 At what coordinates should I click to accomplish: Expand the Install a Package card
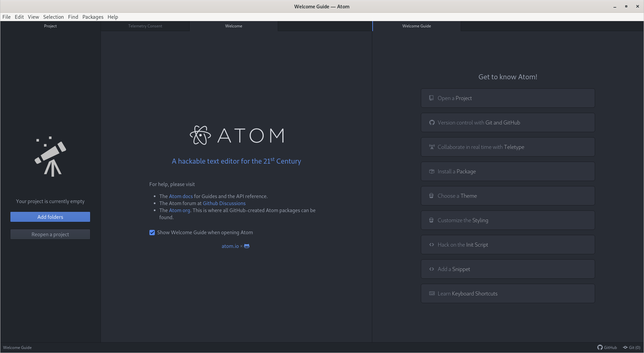(508, 171)
